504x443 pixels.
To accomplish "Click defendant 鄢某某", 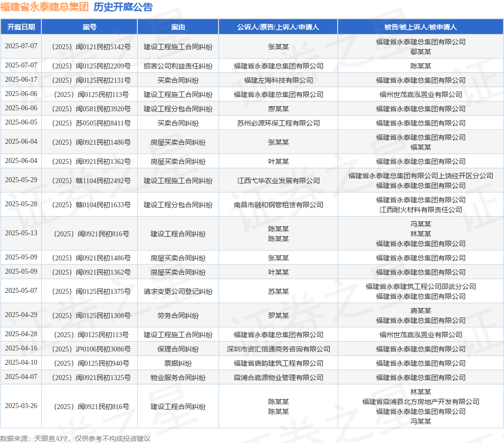I will click(421, 52).
